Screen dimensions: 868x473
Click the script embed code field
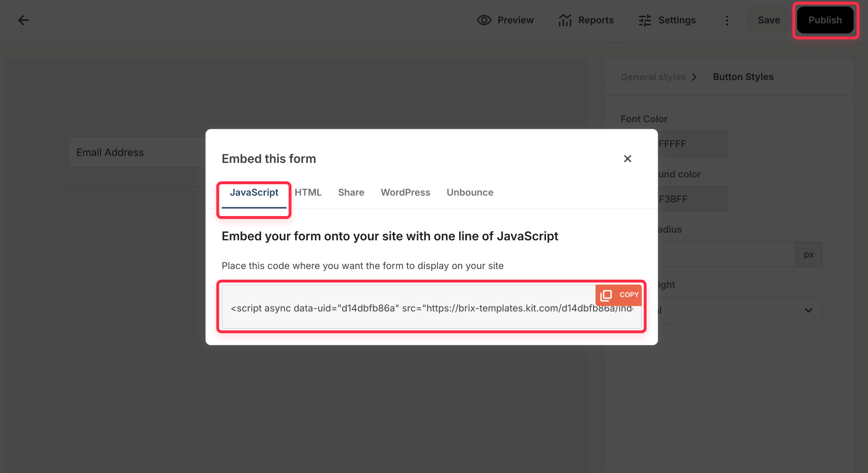point(432,307)
